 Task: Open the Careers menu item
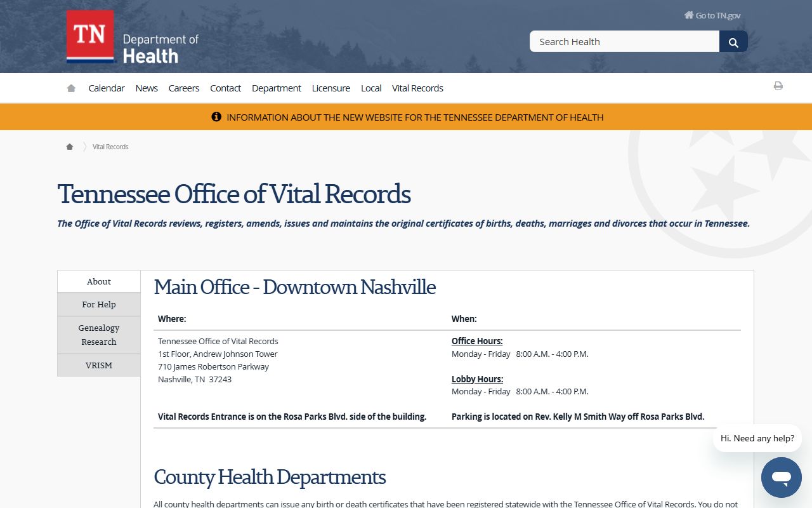(x=184, y=88)
